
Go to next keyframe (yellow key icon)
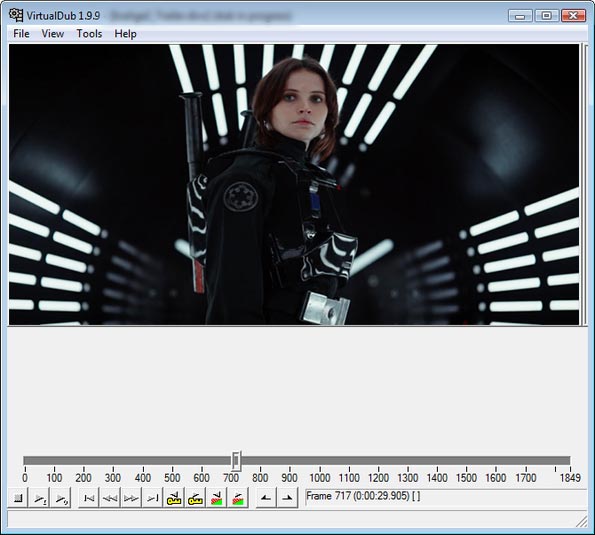pos(195,498)
